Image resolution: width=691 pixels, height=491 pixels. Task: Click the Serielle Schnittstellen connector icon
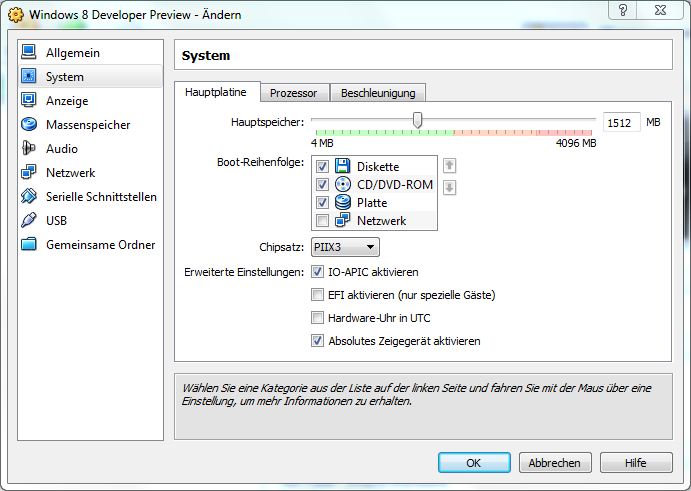[x=29, y=196]
